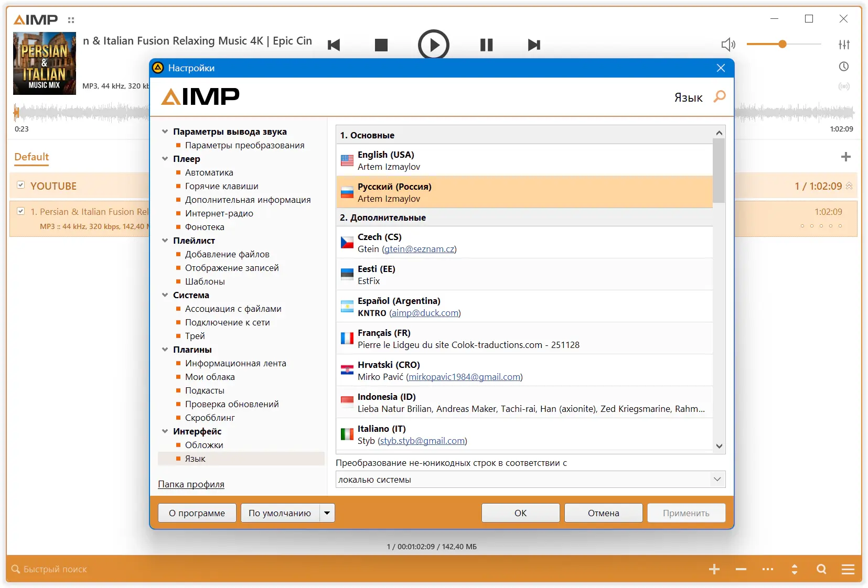The width and height of the screenshot is (868, 588).
Task: Collapse the Интерфейс tree section
Action: (x=165, y=431)
